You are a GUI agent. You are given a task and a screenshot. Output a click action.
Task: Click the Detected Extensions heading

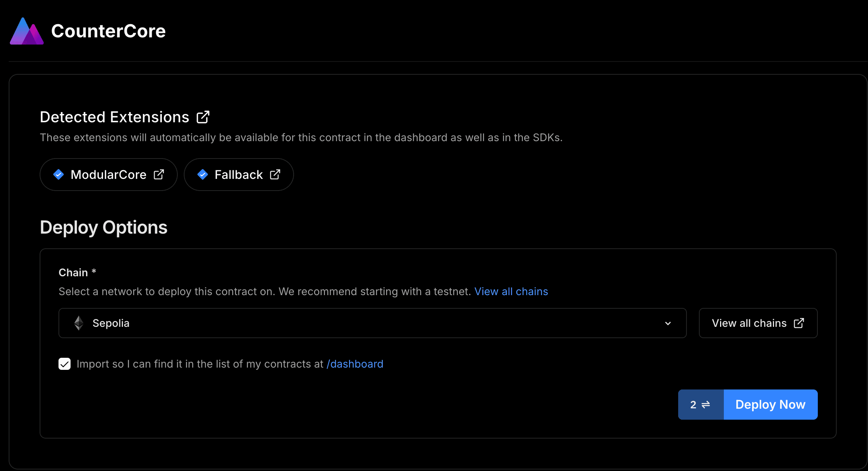114,117
